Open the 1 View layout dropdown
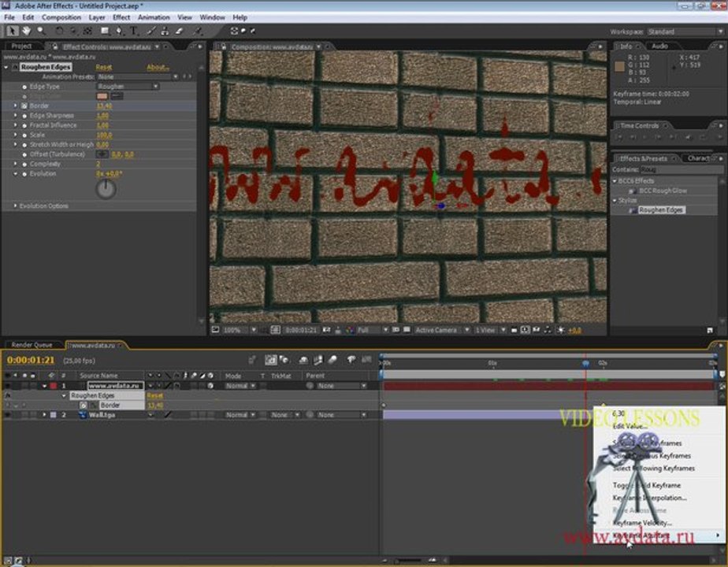 tap(490, 330)
